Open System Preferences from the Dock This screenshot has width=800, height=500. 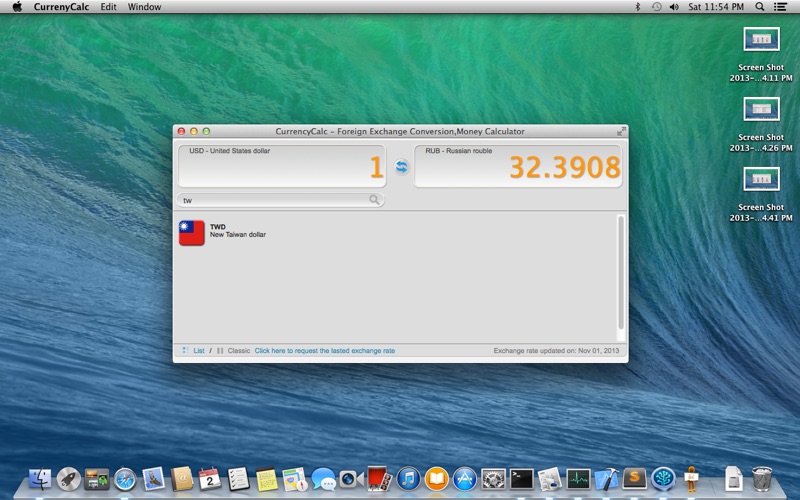coord(493,479)
